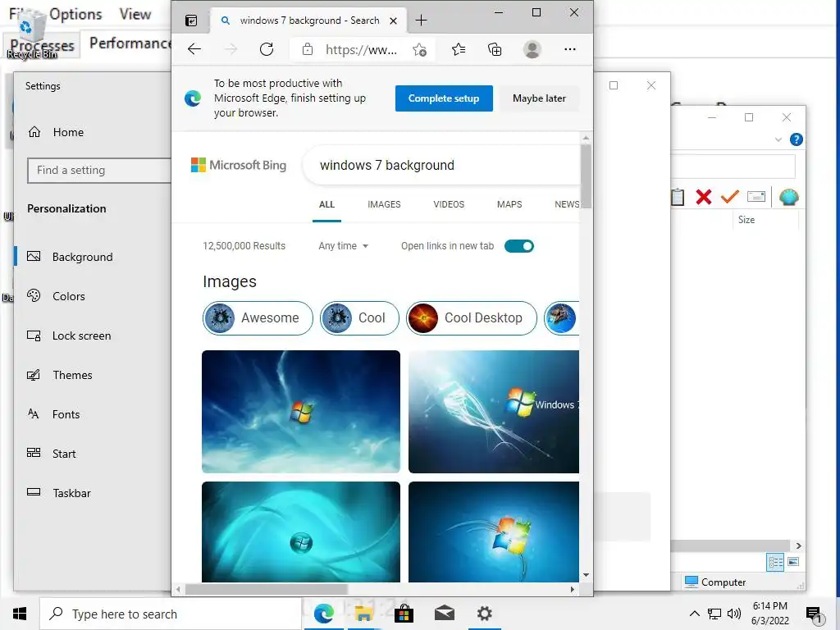
Task: Switch to Bing IMAGES tab
Action: coord(384,204)
